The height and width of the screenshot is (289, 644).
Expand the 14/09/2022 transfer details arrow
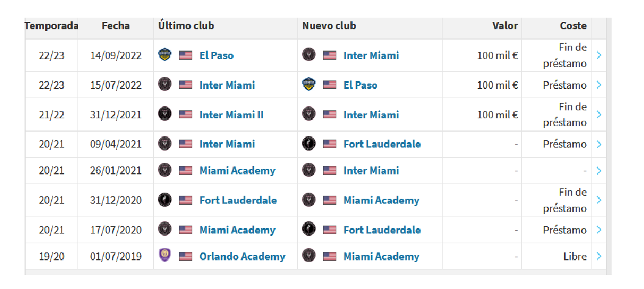point(599,55)
